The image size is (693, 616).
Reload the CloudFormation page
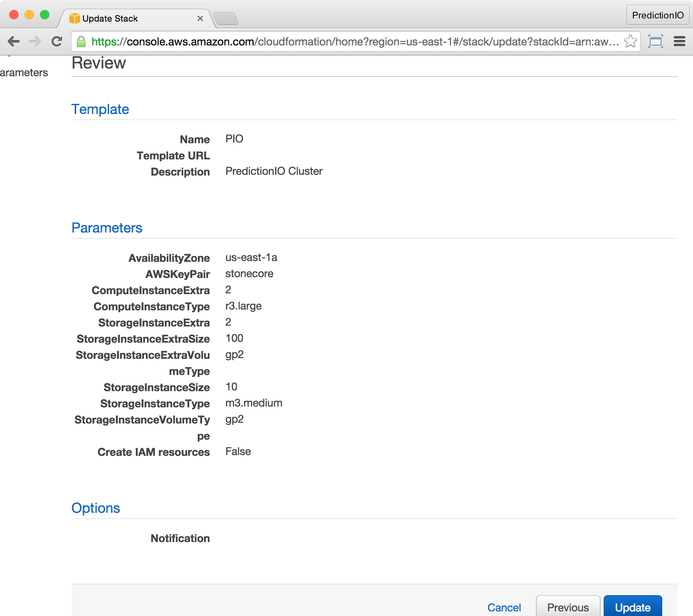click(x=57, y=42)
